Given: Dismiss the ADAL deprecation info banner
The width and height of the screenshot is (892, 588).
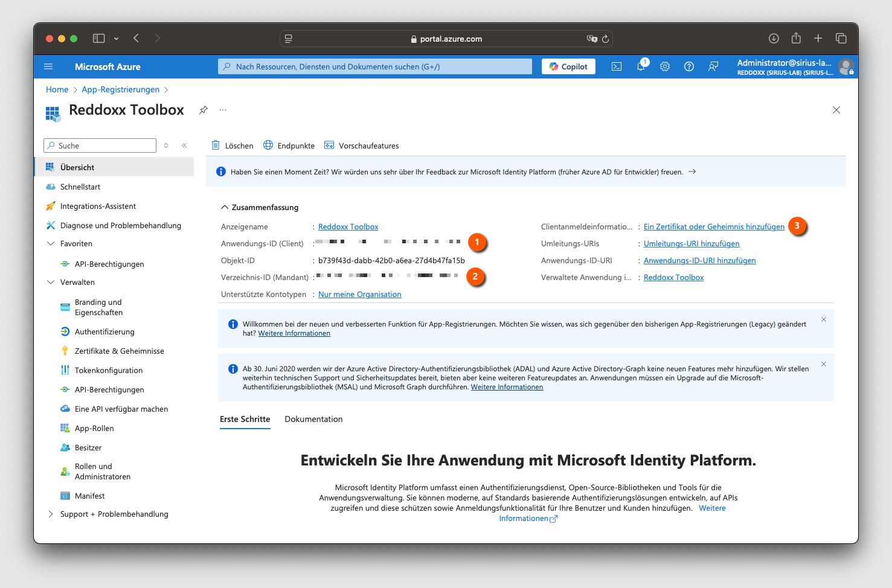Looking at the screenshot, I should tap(824, 364).
